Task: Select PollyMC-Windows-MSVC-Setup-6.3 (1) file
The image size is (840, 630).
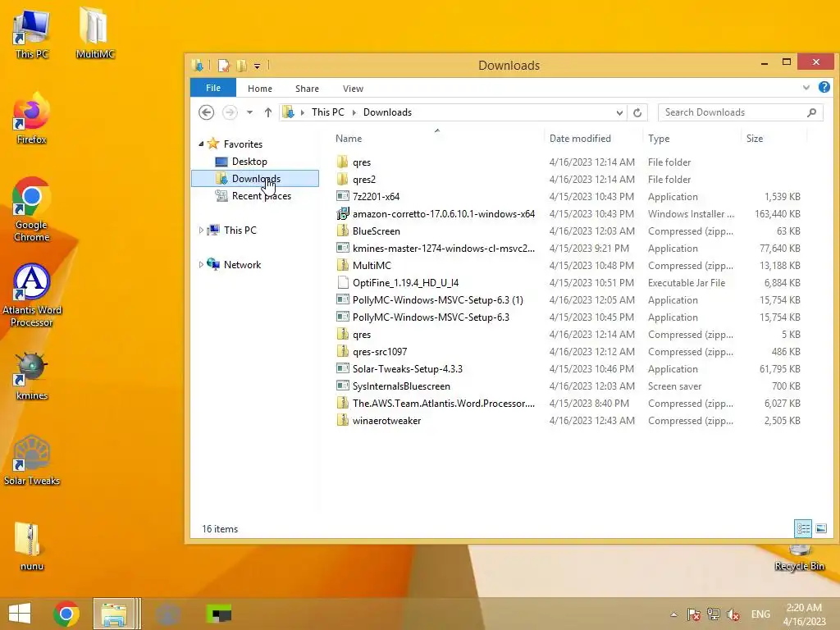Action: click(x=438, y=300)
